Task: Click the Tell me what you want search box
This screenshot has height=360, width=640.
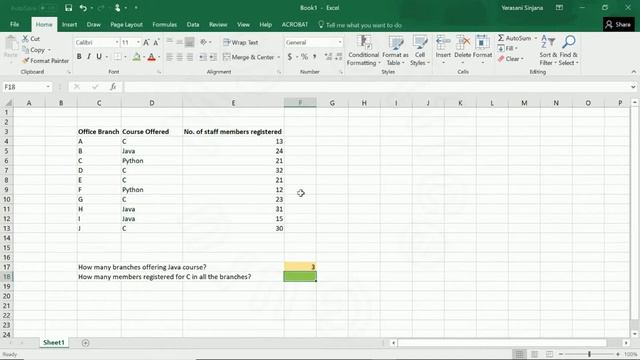Action: click(360, 25)
